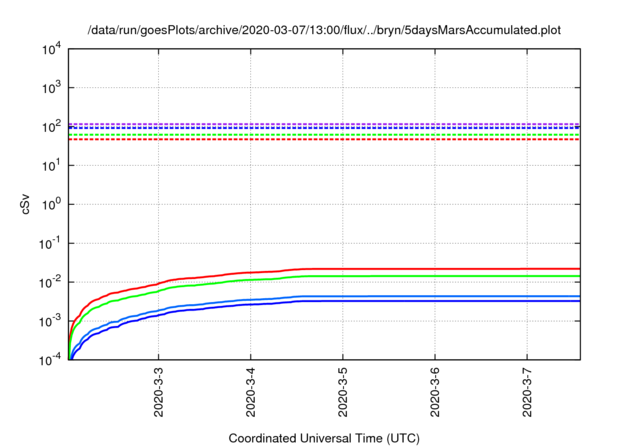Viewport: 640px width, 448px height.
Task: Click the y-axis label cSv
Action: click(x=25, y=204)
